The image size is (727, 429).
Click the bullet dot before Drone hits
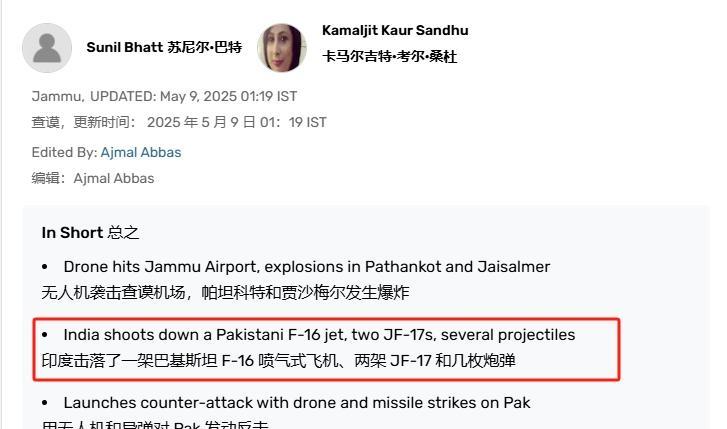pyautogui.click(x=45, y=267)
